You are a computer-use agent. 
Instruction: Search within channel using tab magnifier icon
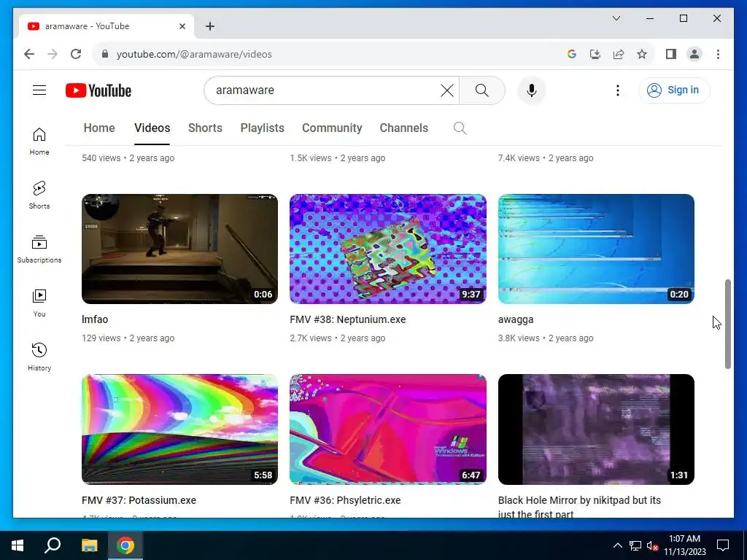coord(460,128)
